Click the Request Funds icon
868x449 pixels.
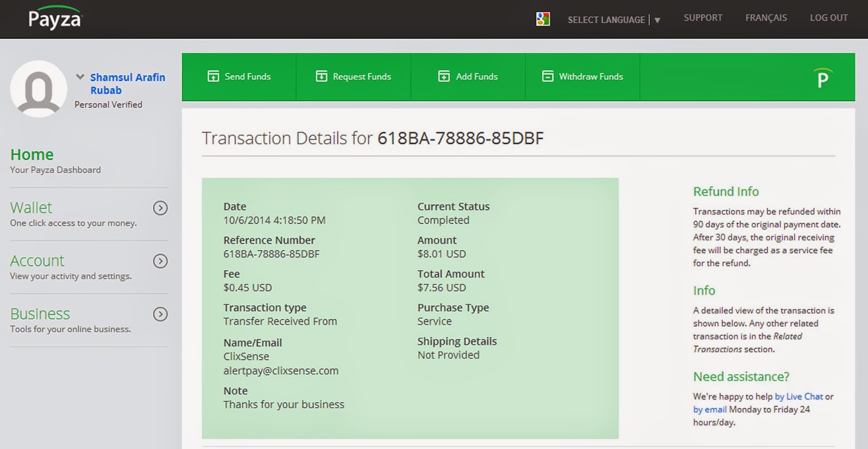point(322,76)
